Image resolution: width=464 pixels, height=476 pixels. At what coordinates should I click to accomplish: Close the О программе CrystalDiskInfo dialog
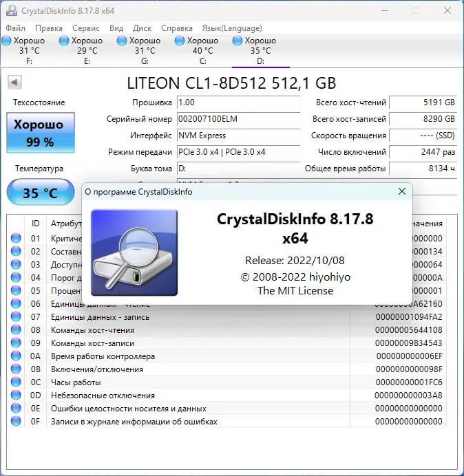(402, 191)
